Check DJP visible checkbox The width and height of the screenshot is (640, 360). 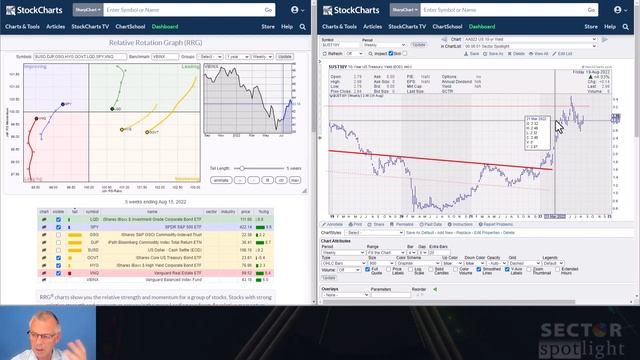tap(58, 242)
